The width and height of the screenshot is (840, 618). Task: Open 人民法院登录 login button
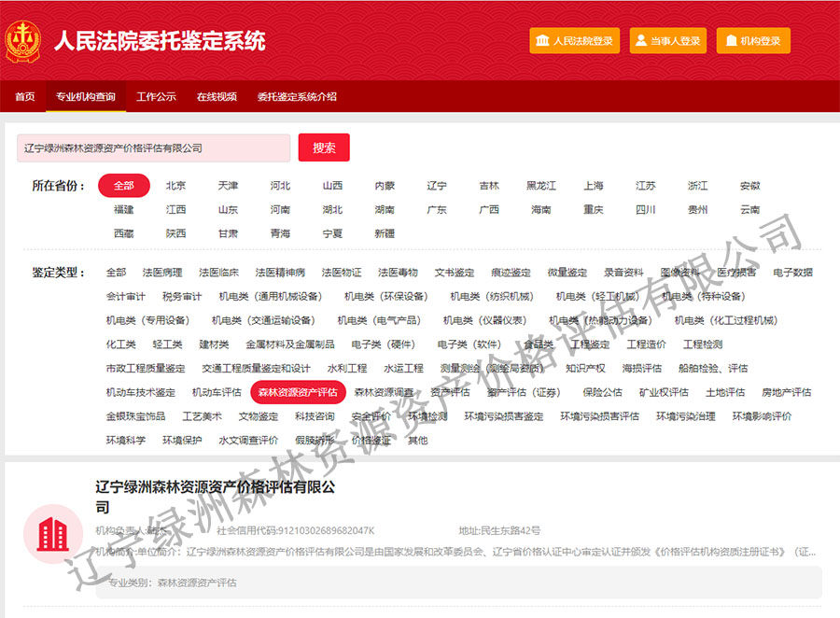574,41
